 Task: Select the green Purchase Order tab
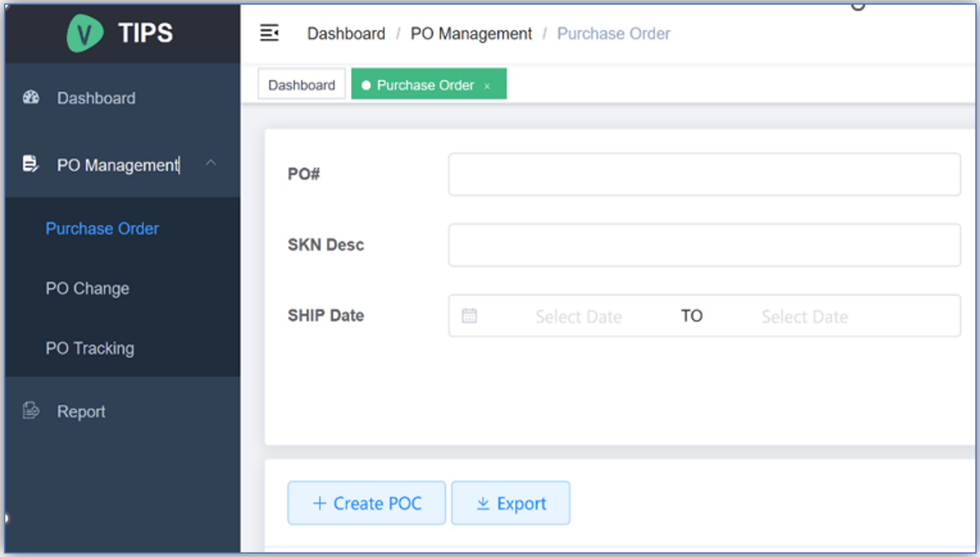click(429, 85)
